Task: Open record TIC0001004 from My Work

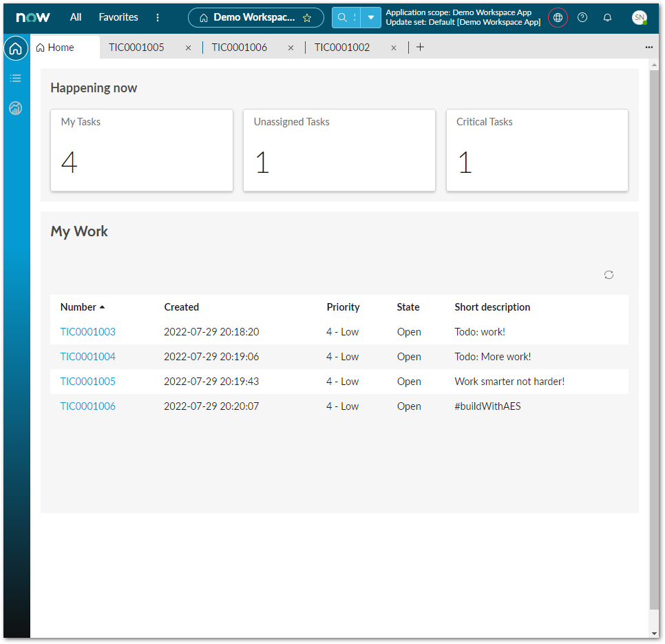Action: coord(87,356)
